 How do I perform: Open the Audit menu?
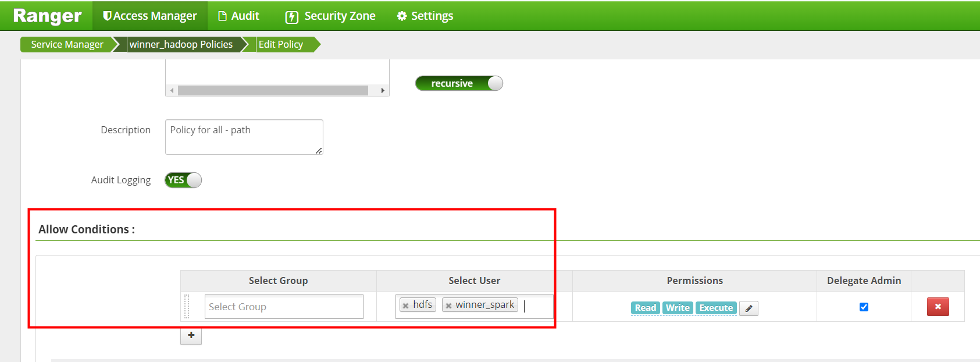(239, 16)
